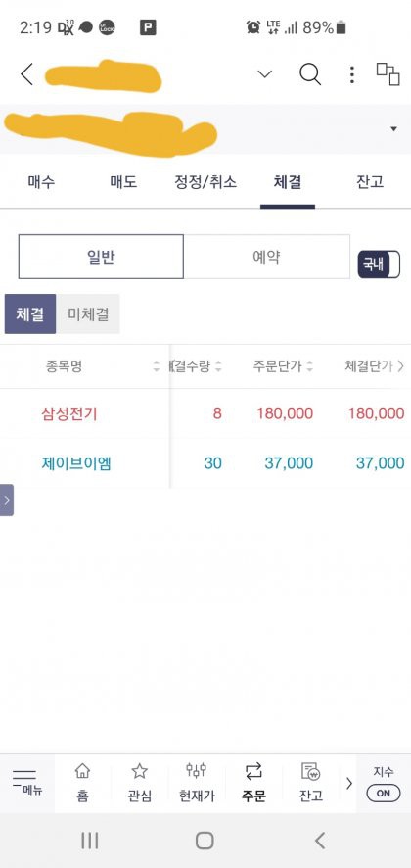Screen dimensions: 411x868
Task: Open the account selector dropdown arrow
Action: click(393, 129)
